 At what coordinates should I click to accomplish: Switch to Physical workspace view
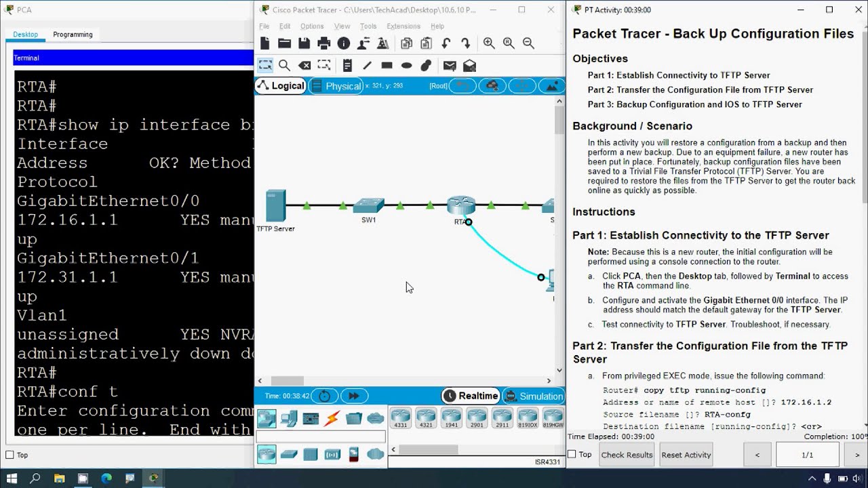[x=336, y=86]
